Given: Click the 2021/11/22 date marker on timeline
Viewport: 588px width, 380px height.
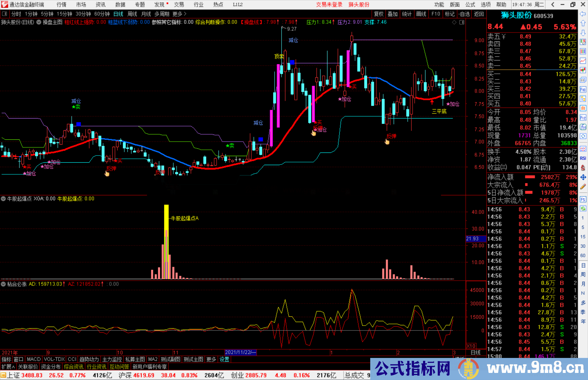Looking at the screenshot, I should [240, 352].
